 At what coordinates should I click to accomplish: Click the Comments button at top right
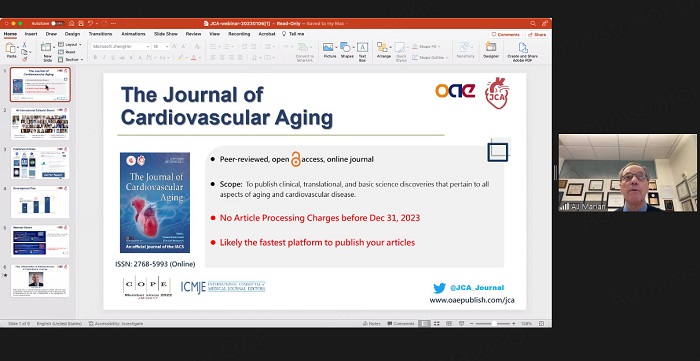(506, 34)
